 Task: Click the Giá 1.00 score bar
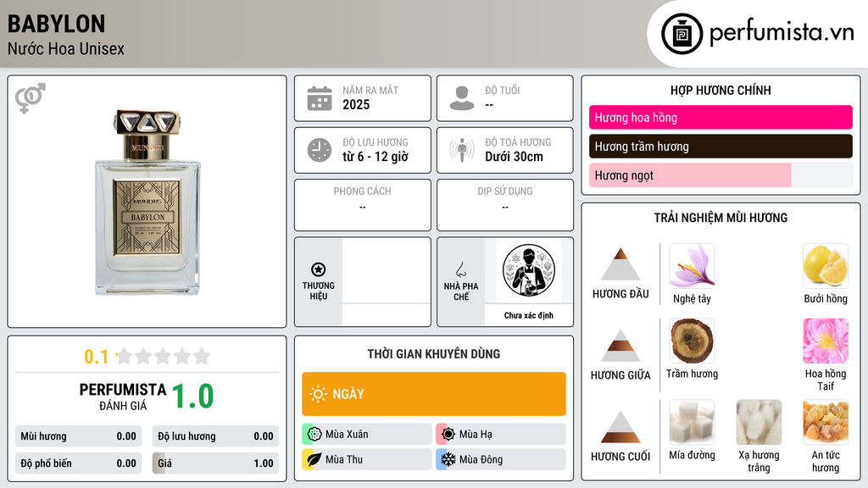215,463
